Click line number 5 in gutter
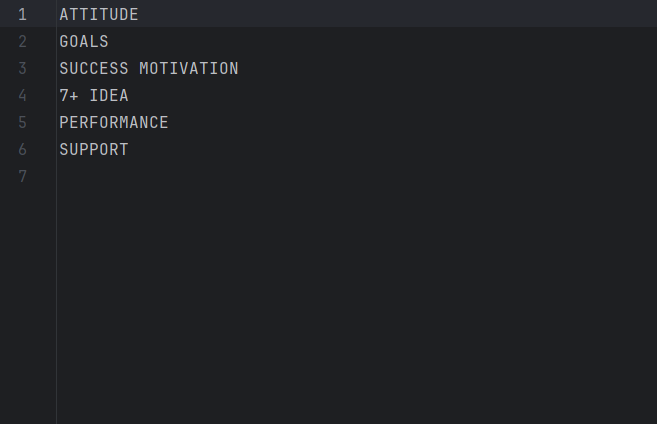This screenshot has width=657, height=424. 23,122
